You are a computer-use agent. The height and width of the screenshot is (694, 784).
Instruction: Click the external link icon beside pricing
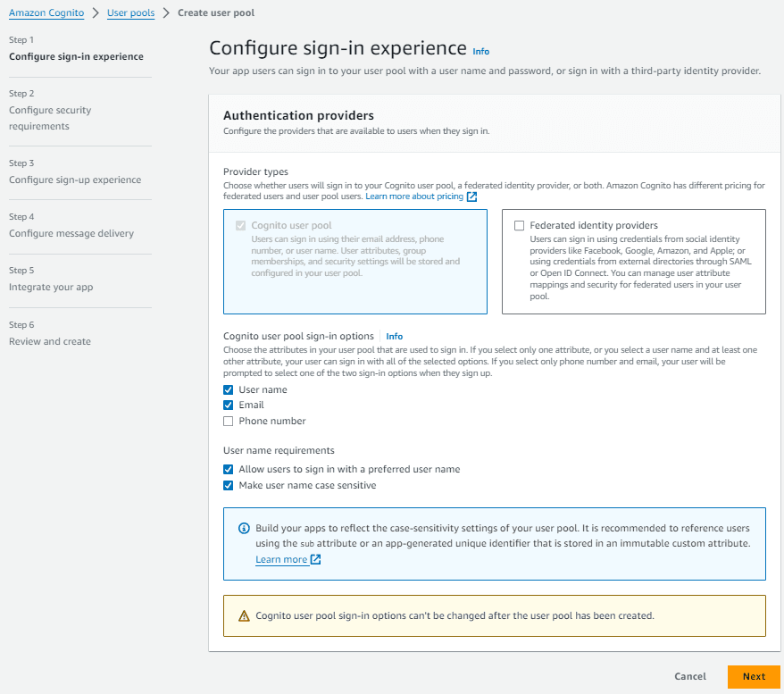click(471, 197)
